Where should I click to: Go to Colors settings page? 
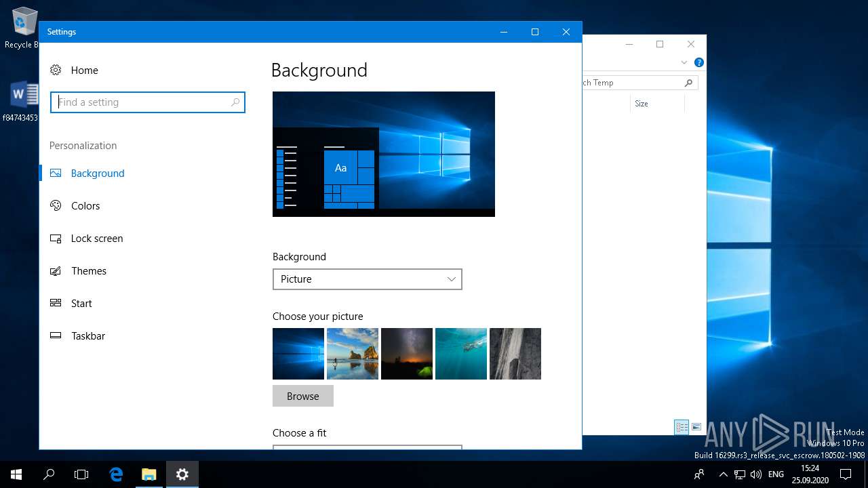pyautogui.click(x=85, y=205)
